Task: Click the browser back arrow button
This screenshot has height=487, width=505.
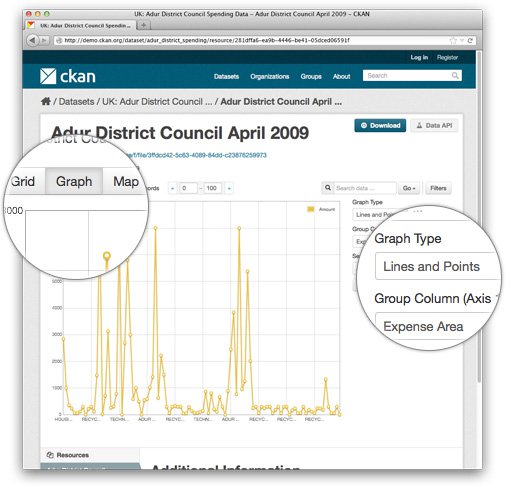Action: [x=32, y=40]
